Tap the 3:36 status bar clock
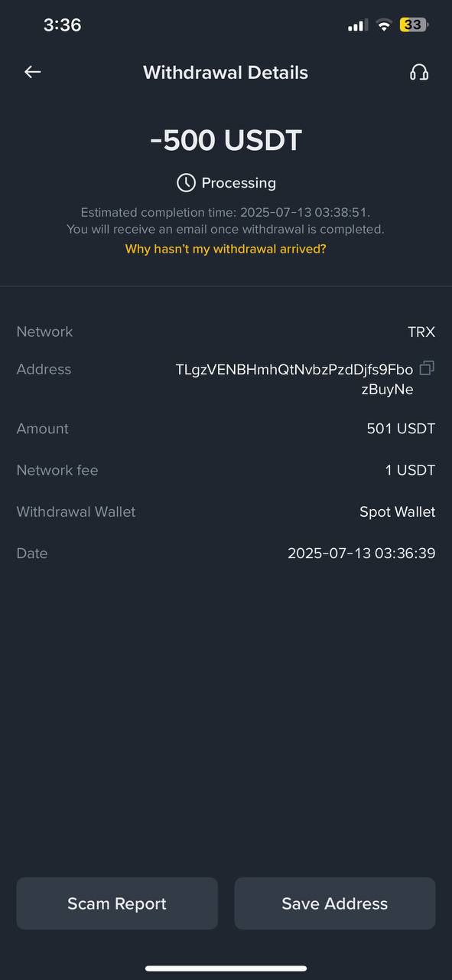The width and height of the screenshot is (452, 980). (62, 24)
